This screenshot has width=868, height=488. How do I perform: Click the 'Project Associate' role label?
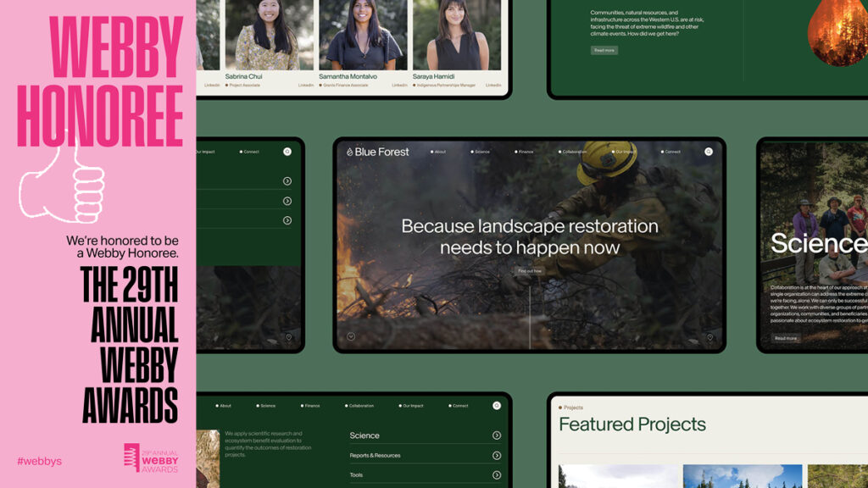click(x=244, y=86)
